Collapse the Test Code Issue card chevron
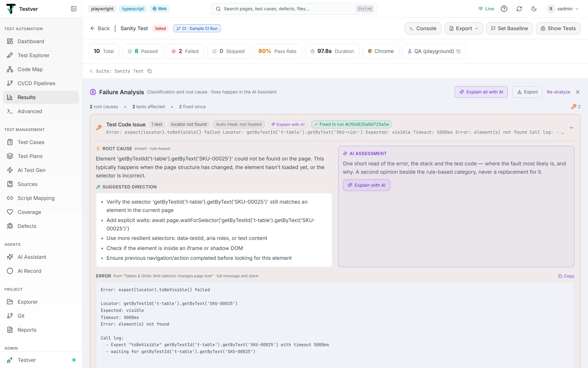588x368 pixels. 571,128
